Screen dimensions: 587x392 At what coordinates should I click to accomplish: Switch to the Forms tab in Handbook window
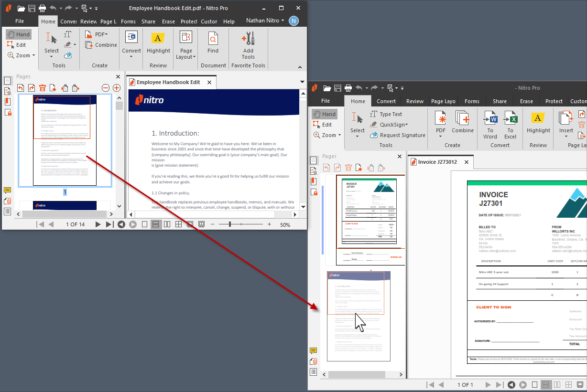point(128,21)
